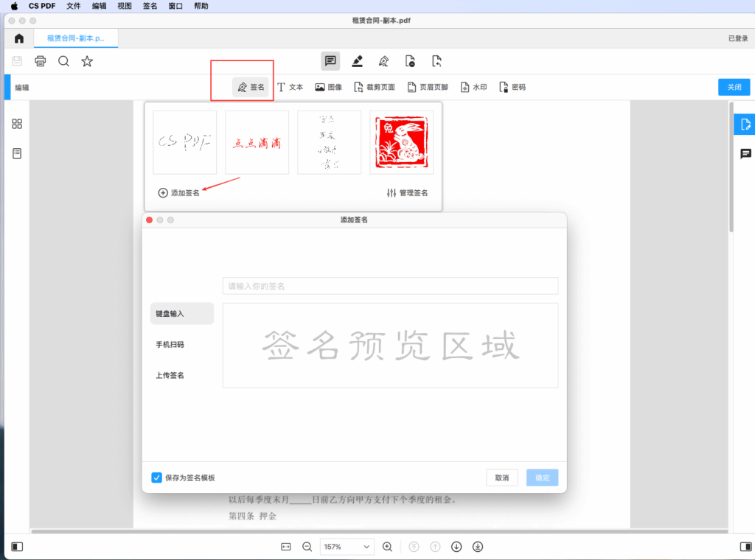Viewport: 755px width, 560px height.
Task: Click 取消 cancel button in dialog
Action: tap(501, 477)
